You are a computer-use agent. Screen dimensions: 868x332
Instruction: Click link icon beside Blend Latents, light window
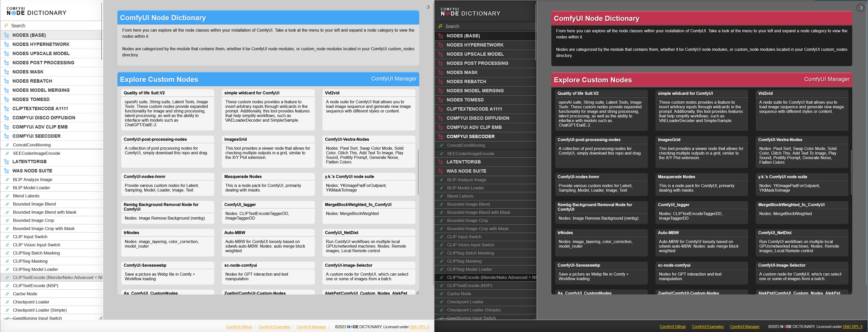pyautogui.click(x=7, y=196)
